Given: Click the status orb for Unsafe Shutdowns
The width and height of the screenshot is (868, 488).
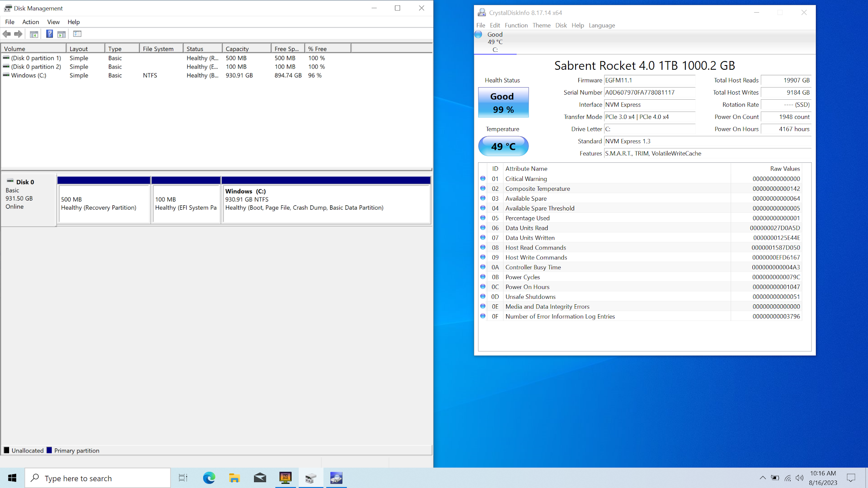Looking at the screenshot, I should click(483, 296).
